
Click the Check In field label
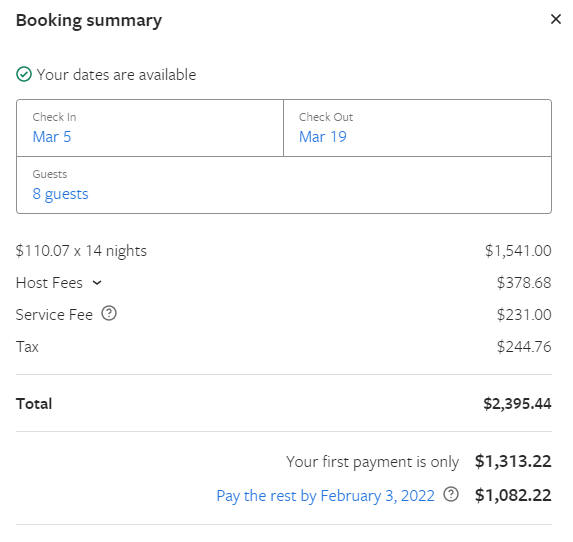click(54, 117)
